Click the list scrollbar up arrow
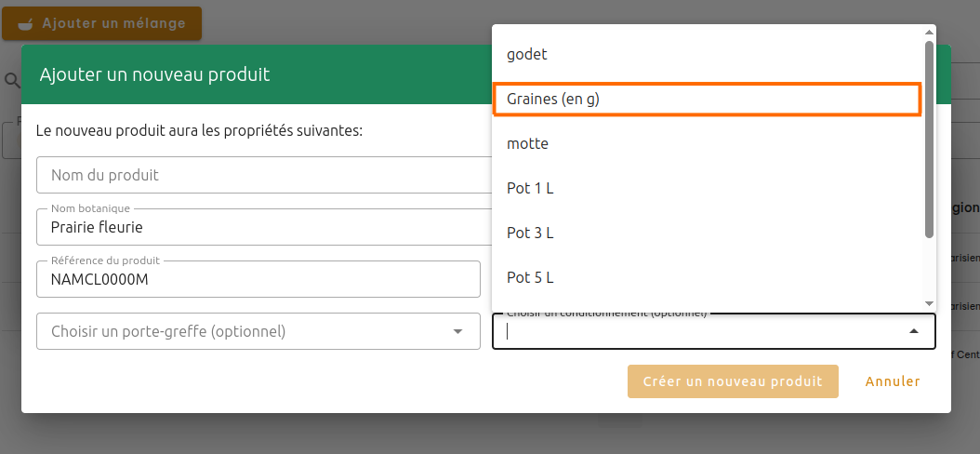The height and width of the screenshot is (454, 980). coord(929,32)
